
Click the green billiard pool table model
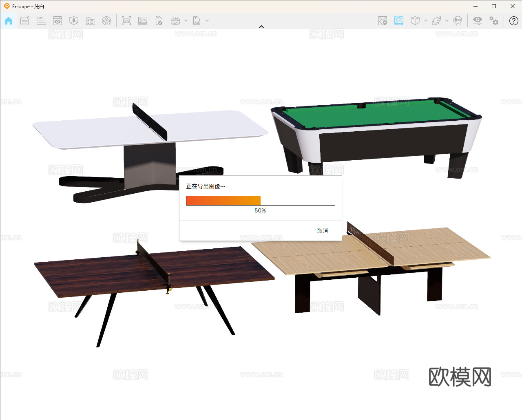tap(376, 137)
